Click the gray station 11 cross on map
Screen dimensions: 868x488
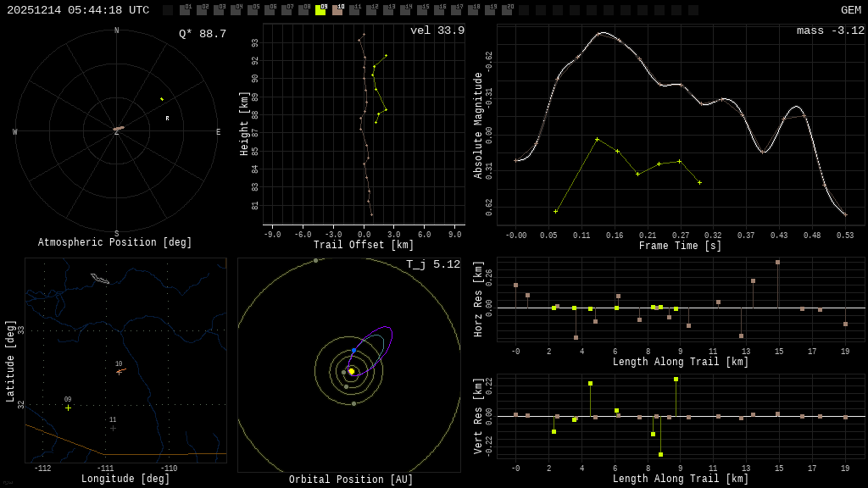click(x=113, y=428)
